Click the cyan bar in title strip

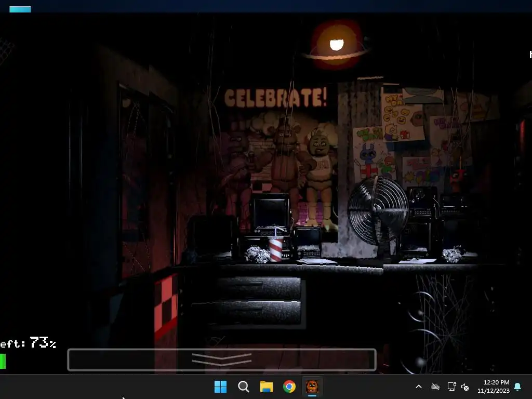click(x=20, y=9)
